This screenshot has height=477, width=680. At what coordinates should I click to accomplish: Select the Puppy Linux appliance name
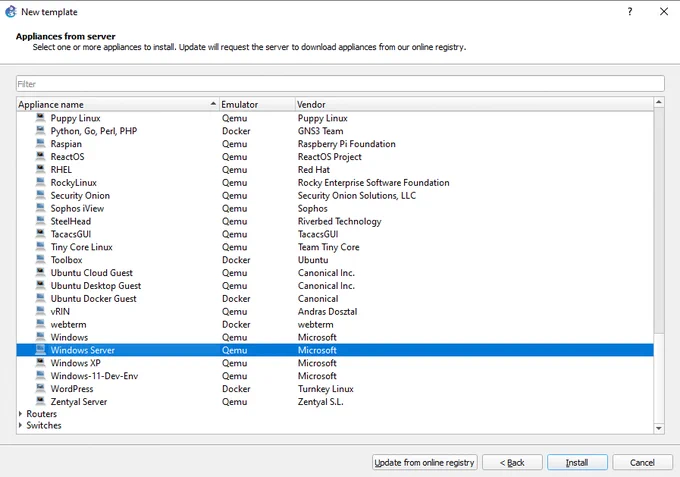click(75, 118)
